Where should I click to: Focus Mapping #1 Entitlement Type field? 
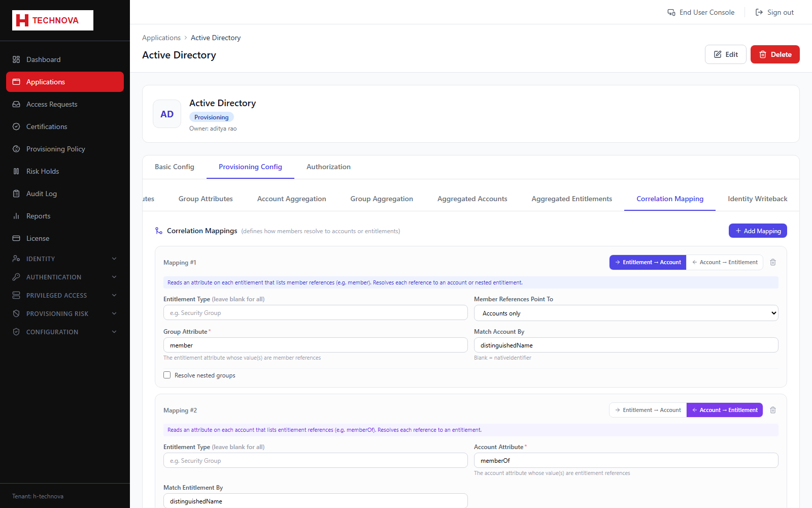[316, 312]
